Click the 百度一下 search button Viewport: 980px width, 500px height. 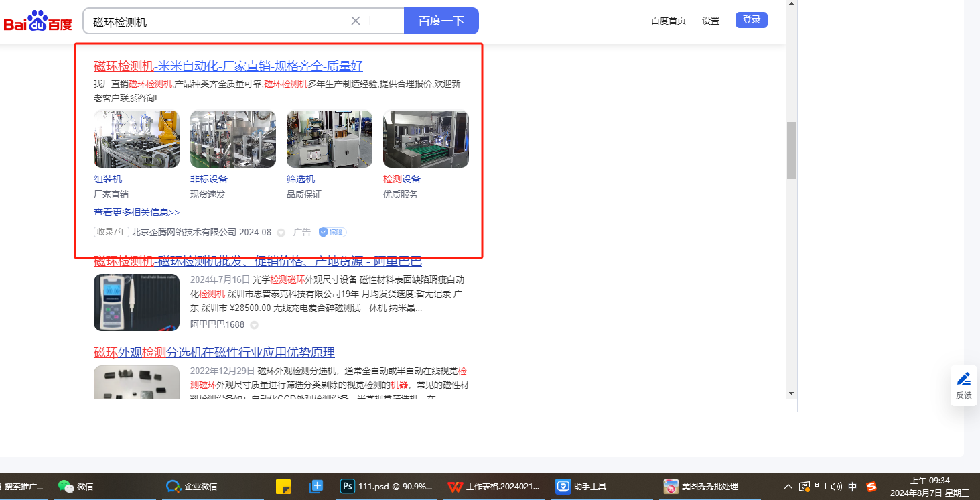[441, 21]
